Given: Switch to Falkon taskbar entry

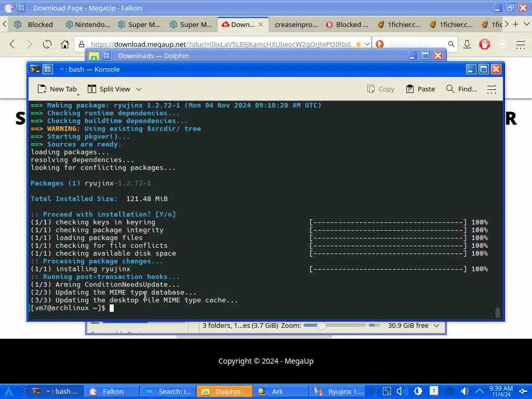Looking at the screenshot, I should coord(111,392).
